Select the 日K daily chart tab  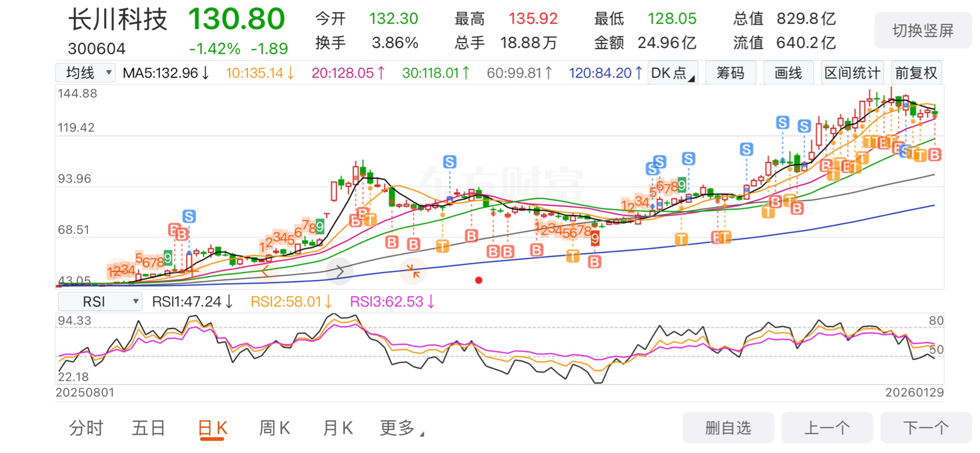pos(213,428)
